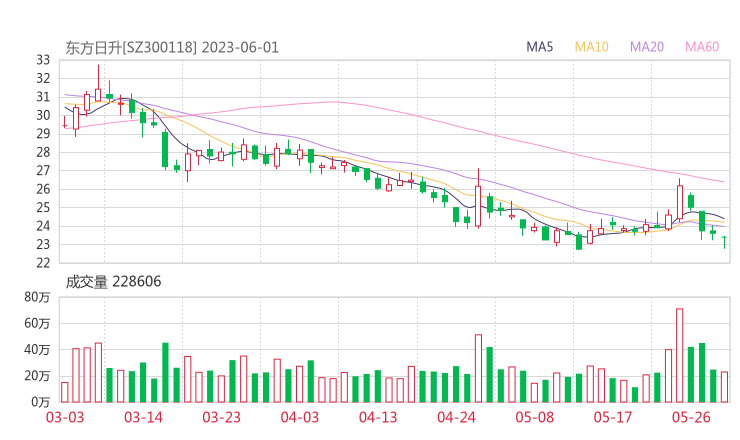The height and width of the screenshot is (440, 740).
Task: Click the tallest red volume bar near 05-26
Action: pos(680,355)
